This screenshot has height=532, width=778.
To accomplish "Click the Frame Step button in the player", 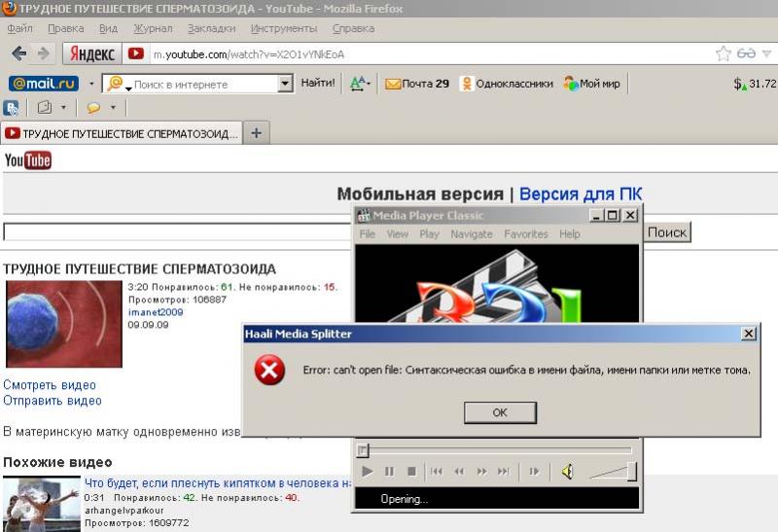I will [534, 472].
